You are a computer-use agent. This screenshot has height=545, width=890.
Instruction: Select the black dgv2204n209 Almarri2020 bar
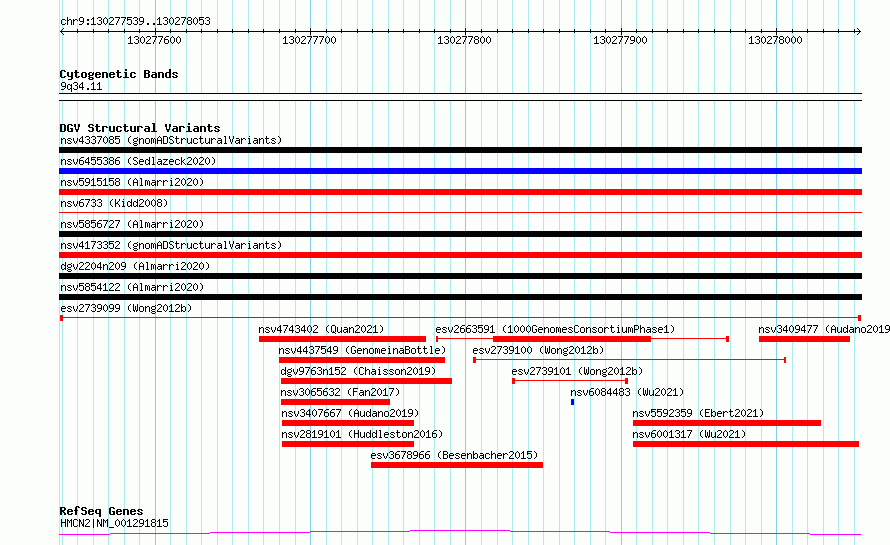click(x=460, y=276)
